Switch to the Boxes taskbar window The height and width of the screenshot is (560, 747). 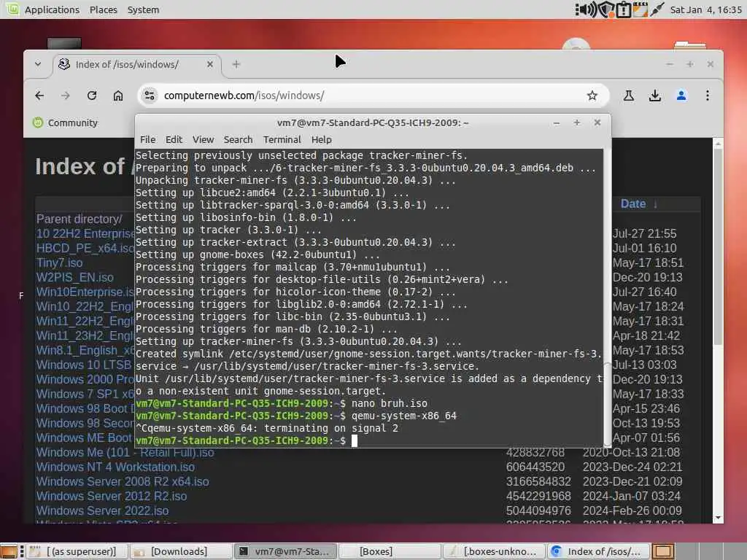coord(390,551)
